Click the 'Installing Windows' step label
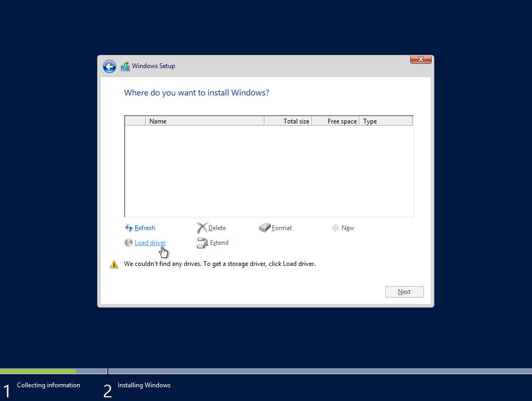The image size is (532, 401). [x=144, y=385]
